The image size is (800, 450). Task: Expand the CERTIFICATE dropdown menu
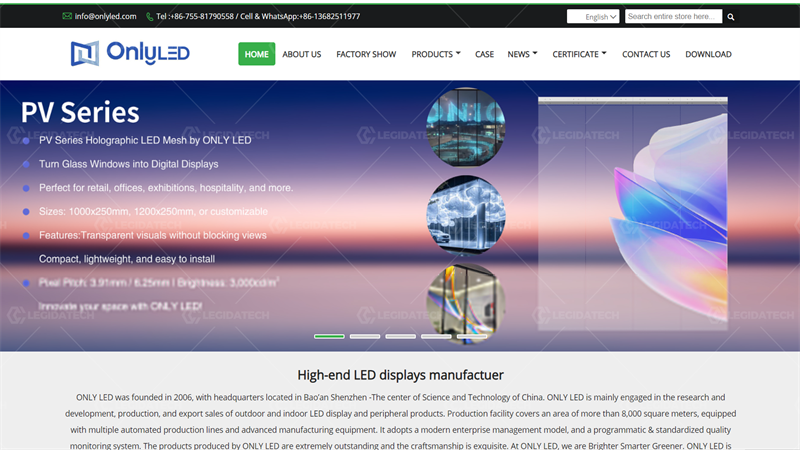click(579, 54)
